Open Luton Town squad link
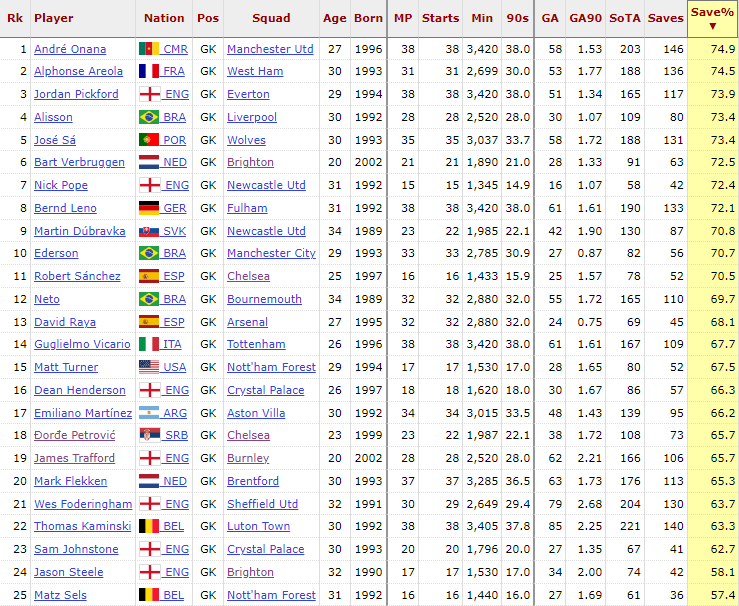The width and height of the screenshot is (739, 606). (x=258, y=526)
